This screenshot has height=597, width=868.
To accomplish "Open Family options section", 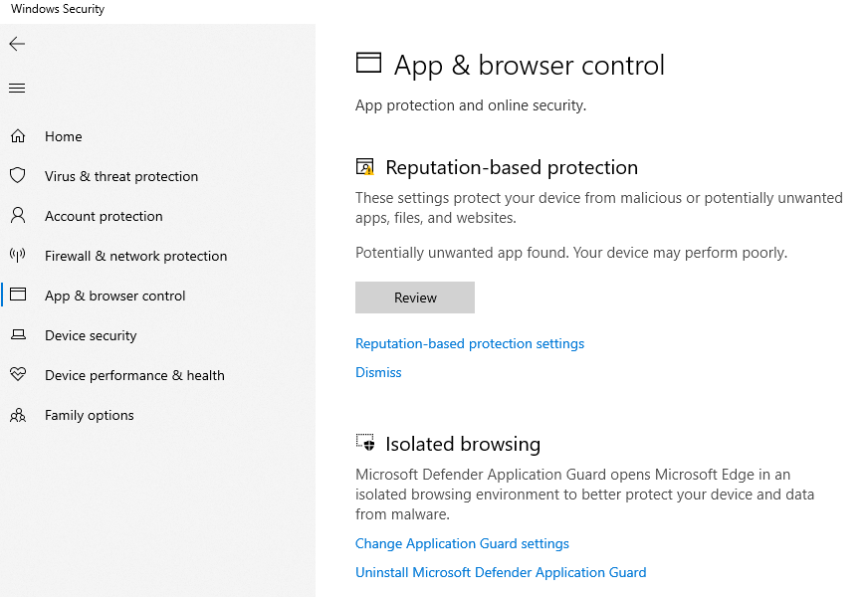I will [x=90, y=416].
